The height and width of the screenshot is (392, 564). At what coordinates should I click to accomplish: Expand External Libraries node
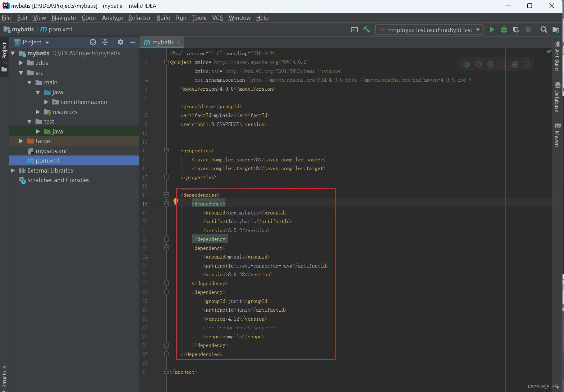(x=13, y=170)
